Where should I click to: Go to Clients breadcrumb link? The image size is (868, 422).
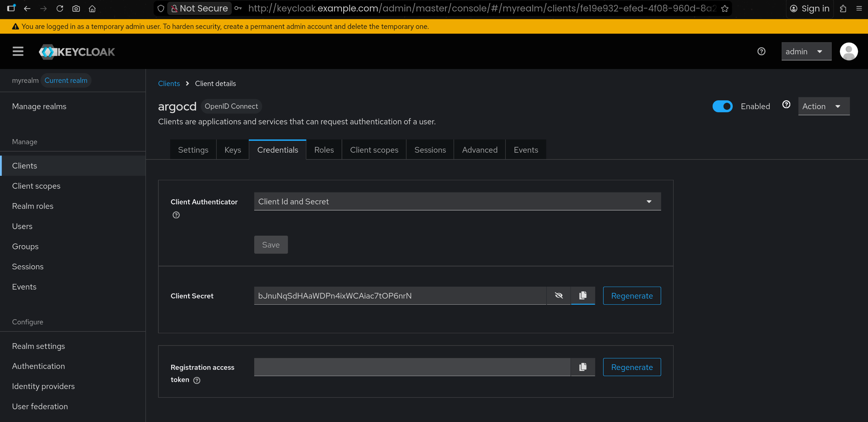point(169,84)
